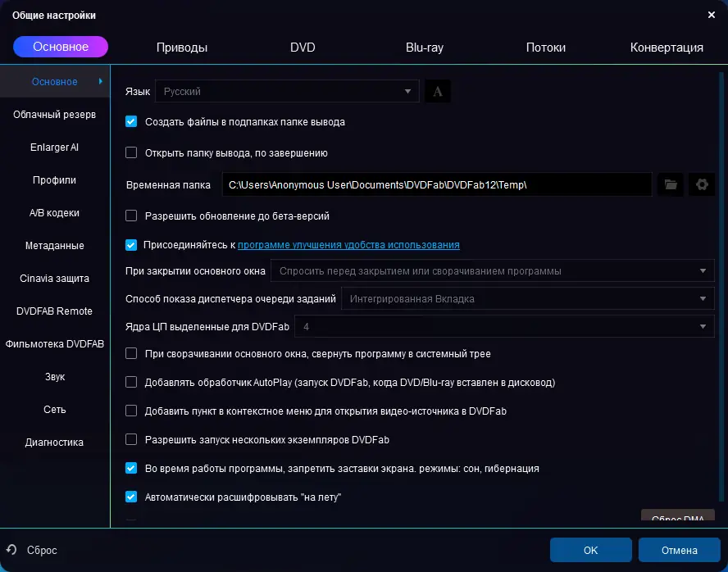Expand 'При закрытии основного окна' dropdown
The height and width of the screenshot is (572, 728).
pos(492,271)
